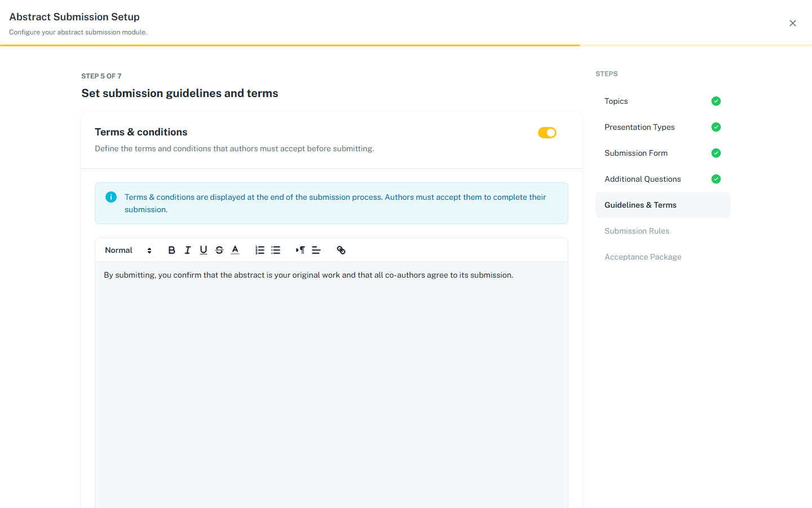Open the Normal heading style dropdown
The image size is (812, 508).
click(x=129, y=250)
